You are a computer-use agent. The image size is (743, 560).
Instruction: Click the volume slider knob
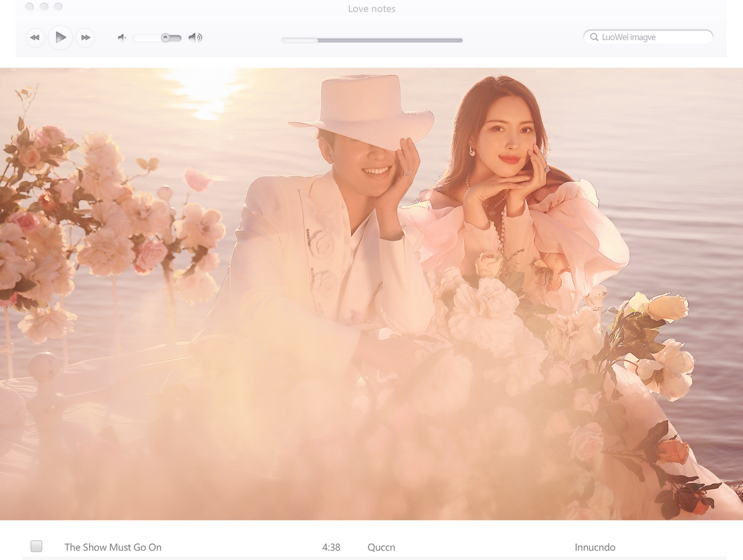(165, 37)
